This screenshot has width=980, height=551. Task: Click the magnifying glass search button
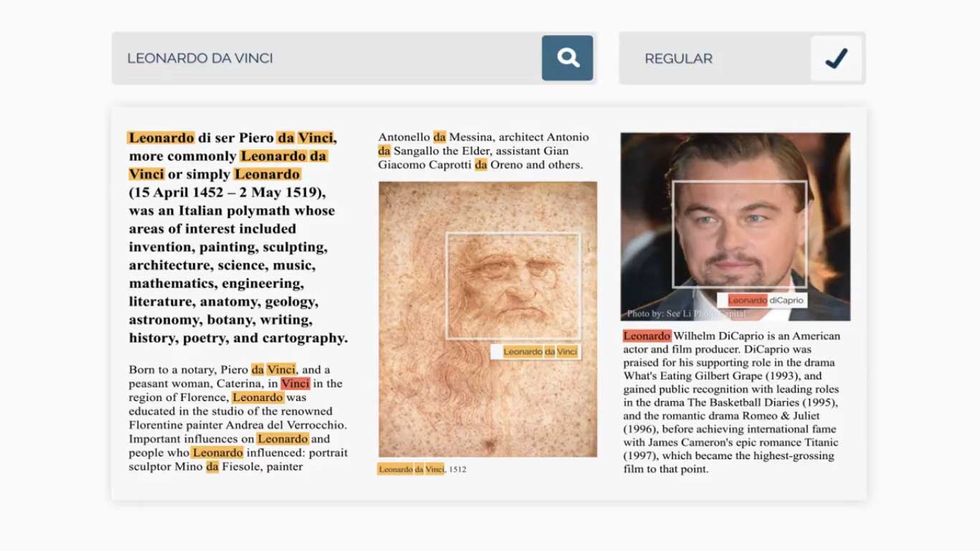point(567,58)
